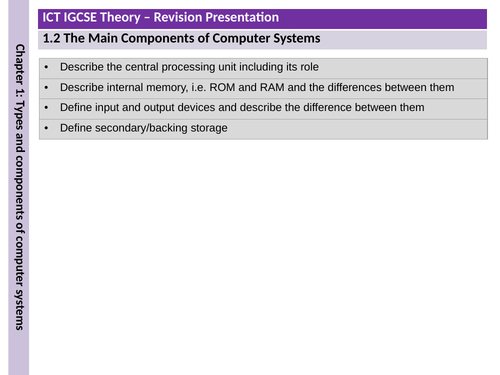
Task: Click the vertical 'Chapter 1' sidebar text
Action: point(19,187)
